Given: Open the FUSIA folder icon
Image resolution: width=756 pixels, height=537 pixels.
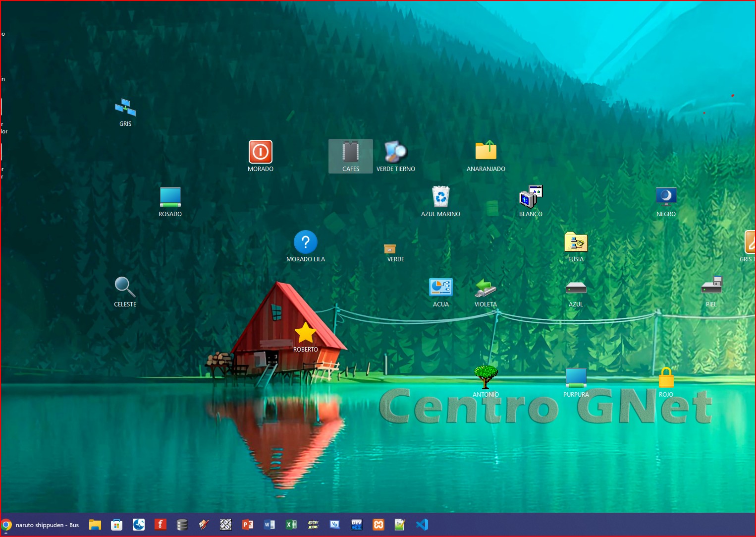Looking at the screenshot, I should (576, 242).
